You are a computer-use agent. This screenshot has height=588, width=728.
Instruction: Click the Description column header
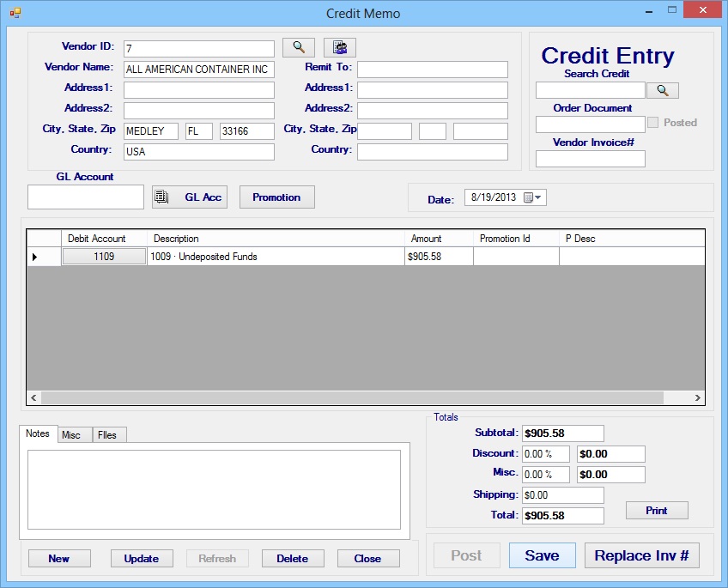click(x=276, y=239)
